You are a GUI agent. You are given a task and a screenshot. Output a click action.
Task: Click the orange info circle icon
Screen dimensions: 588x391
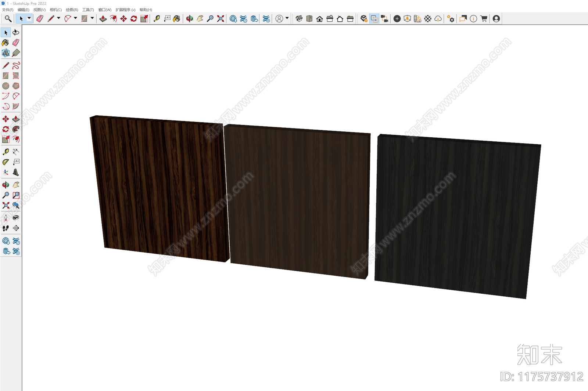click(x=473, y=18)
